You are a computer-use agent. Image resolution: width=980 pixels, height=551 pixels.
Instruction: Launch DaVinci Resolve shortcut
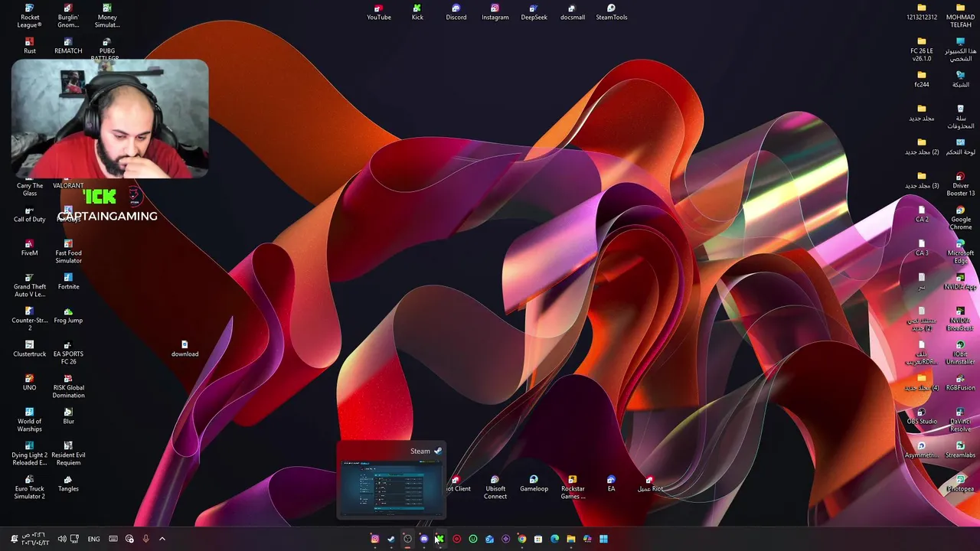point(960,419)
